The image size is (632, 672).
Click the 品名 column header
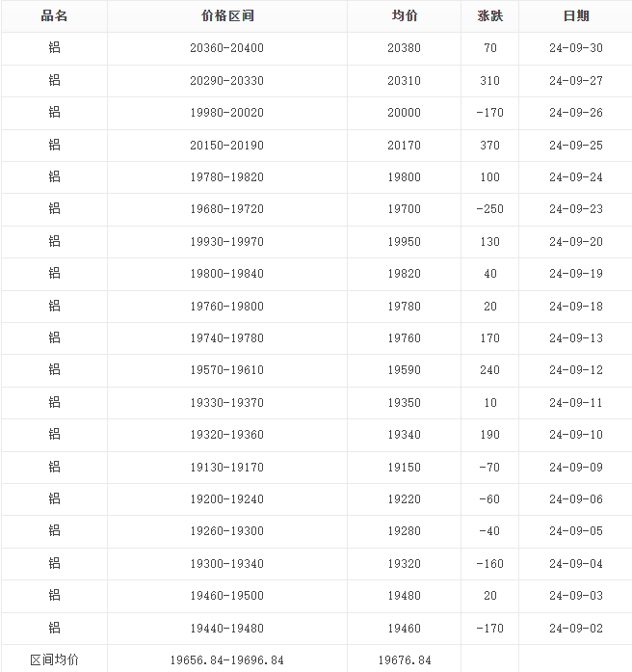[x=54, y=16]
